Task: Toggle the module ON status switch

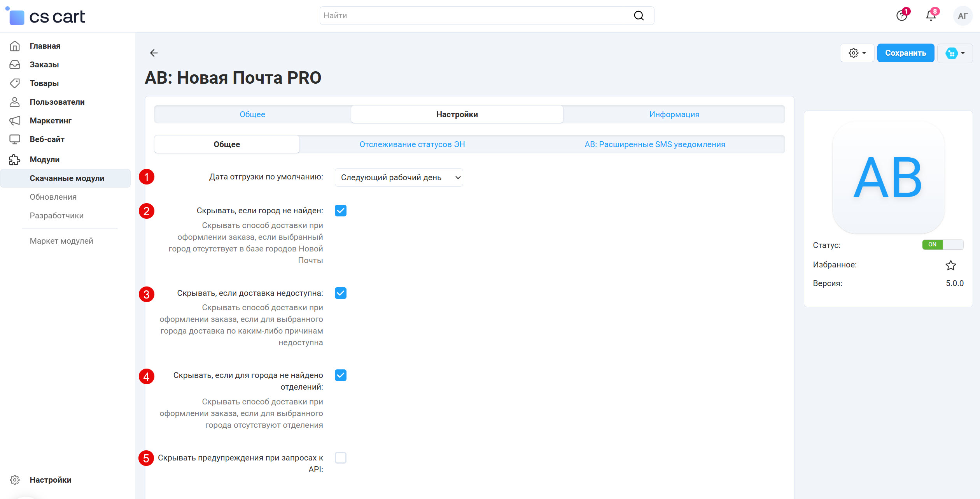Action: click(x=943, y=244)
